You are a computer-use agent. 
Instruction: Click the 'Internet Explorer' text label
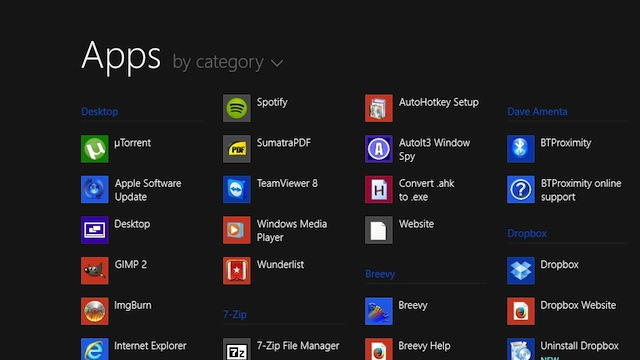tap(150, 346)
